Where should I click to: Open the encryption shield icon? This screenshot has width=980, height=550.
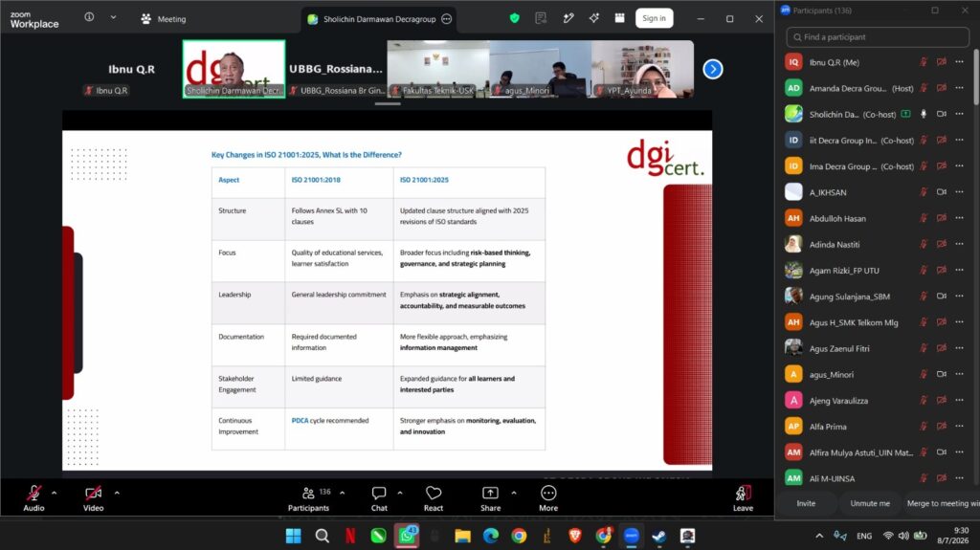[x=514, y=18]
